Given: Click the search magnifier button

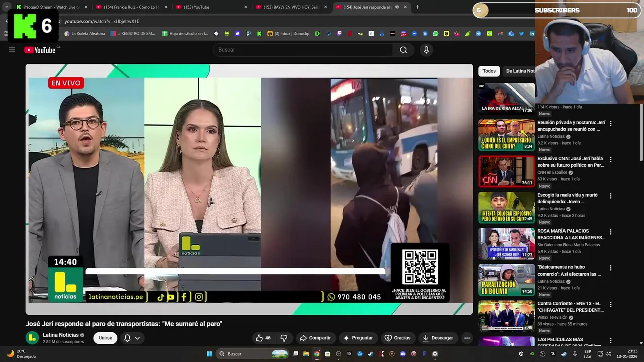Looking at the screenshot, I should pyautogui.click(x=404, y=50).
